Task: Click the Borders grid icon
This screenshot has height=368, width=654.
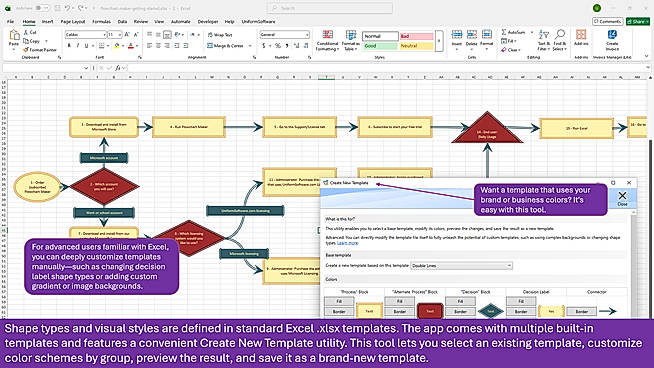Action: pyautogui.click(x=101, y=45)
